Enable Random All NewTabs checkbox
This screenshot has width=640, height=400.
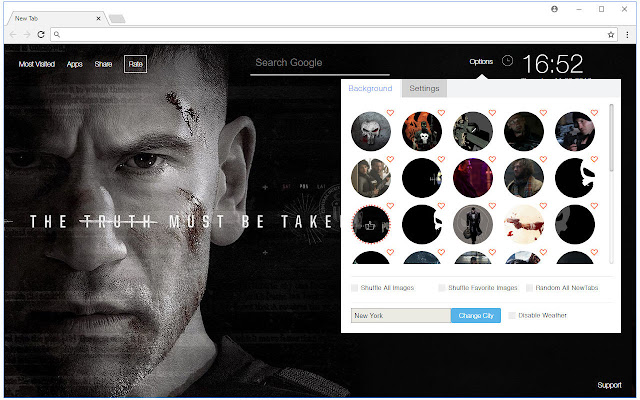pyautogui.click(x=529, y=288)
